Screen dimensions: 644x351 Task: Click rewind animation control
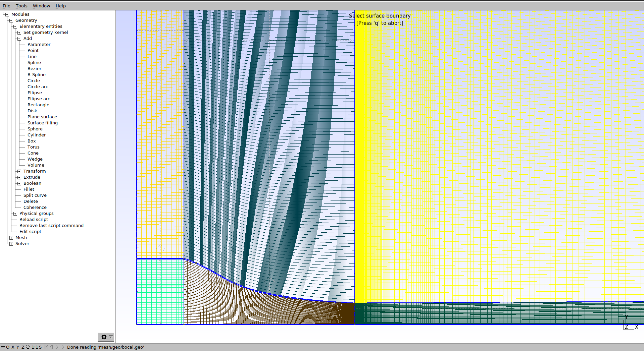pyautogui.click(x=46, y=347)
